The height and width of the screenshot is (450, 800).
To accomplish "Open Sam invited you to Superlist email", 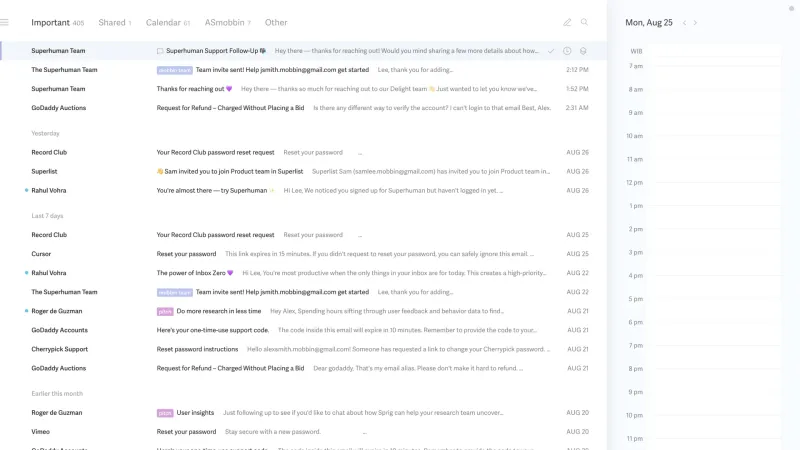I will click(304, 171).
